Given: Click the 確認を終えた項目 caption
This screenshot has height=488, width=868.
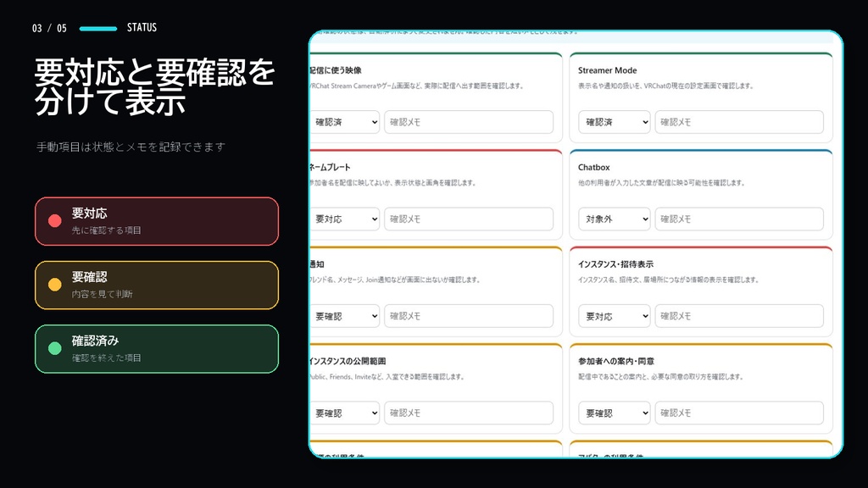Looking at the screenshot, I should pyautogui.click(x=106, y=358).
